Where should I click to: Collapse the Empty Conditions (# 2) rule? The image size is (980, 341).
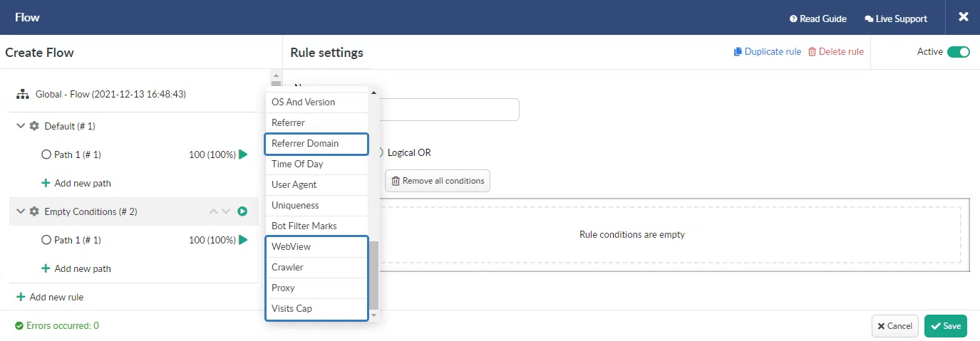pos(21,211)
